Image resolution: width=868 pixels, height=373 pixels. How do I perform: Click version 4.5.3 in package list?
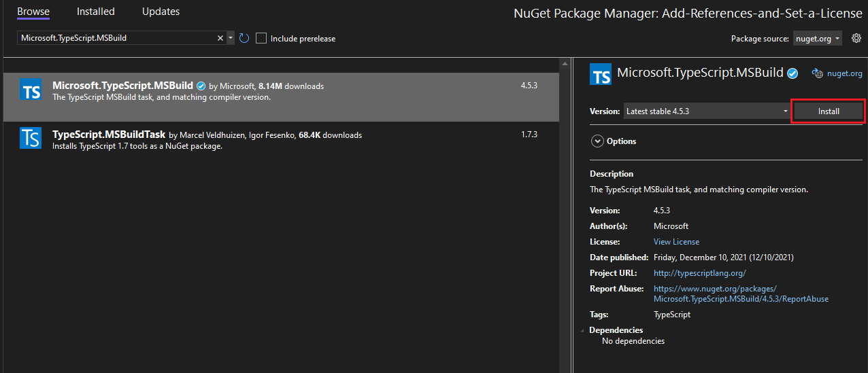[529, 86]
